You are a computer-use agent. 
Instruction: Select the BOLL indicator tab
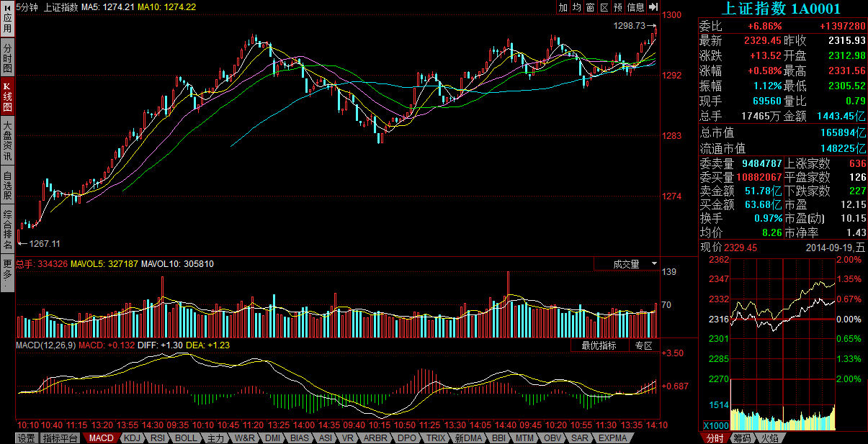pos(186,438)
